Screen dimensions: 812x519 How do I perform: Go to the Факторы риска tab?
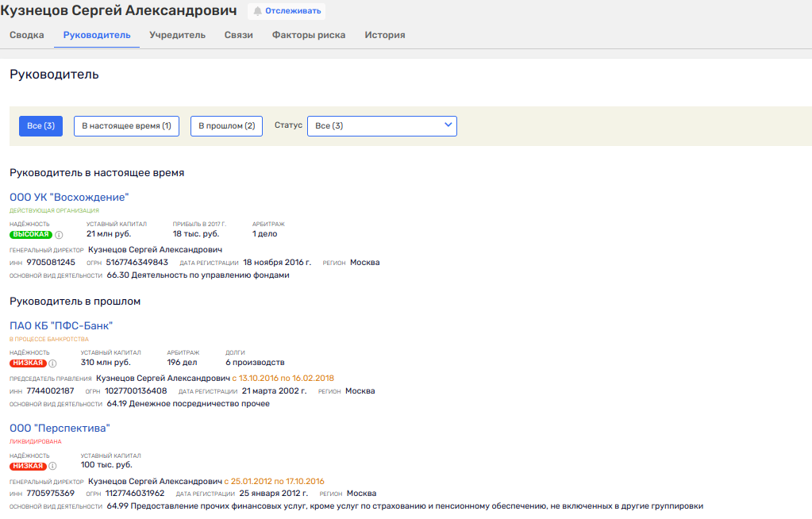(309, 35)
